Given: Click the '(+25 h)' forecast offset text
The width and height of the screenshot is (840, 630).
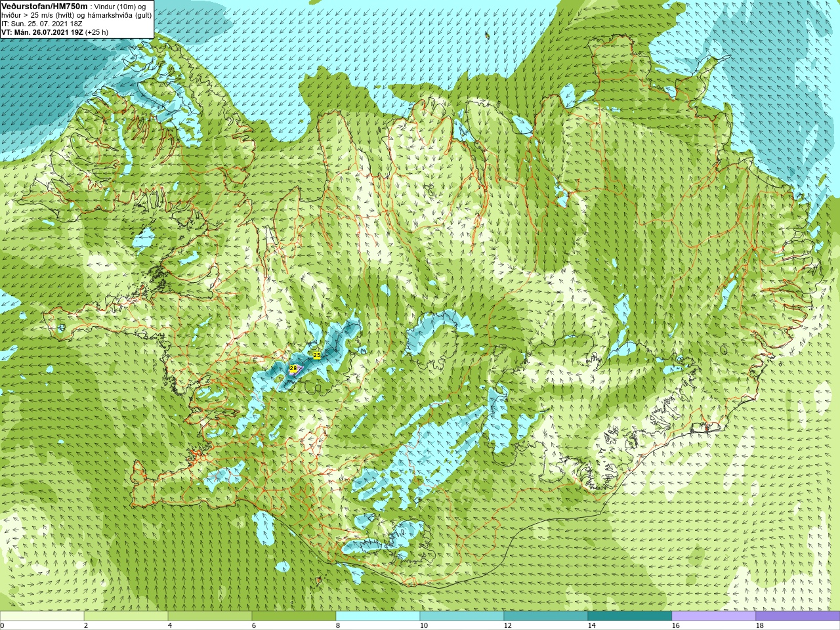Looking at the screenshot, I should [97, 32].
